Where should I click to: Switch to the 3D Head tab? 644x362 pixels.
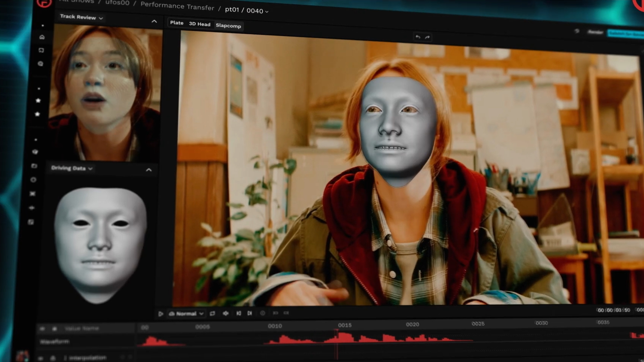click(200, 24)
